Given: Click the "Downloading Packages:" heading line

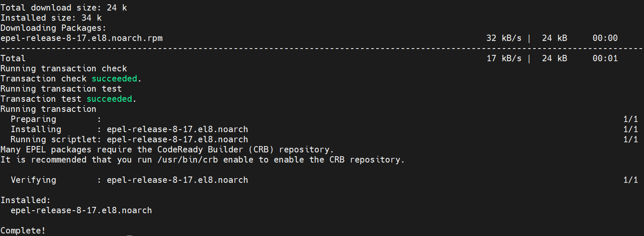Looking at the screenshot, I should [53, 28].
